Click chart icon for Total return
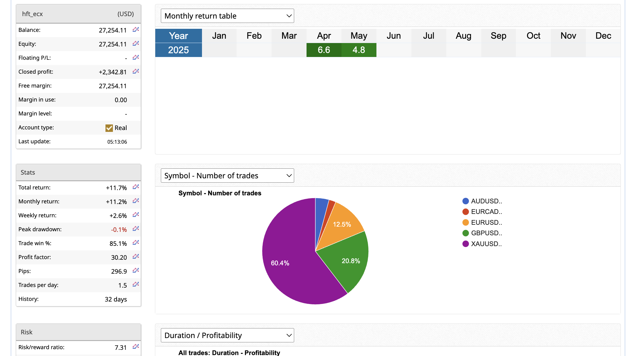Image resolution: width=644 pixels, height=356 pixels. click(x=135, y=187)
